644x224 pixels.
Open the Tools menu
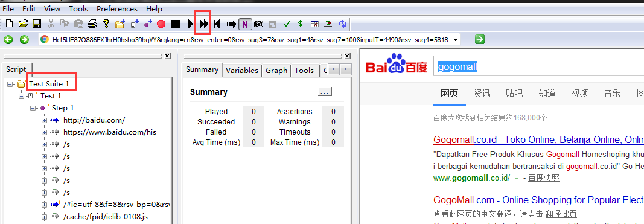[x=78, y=8]
